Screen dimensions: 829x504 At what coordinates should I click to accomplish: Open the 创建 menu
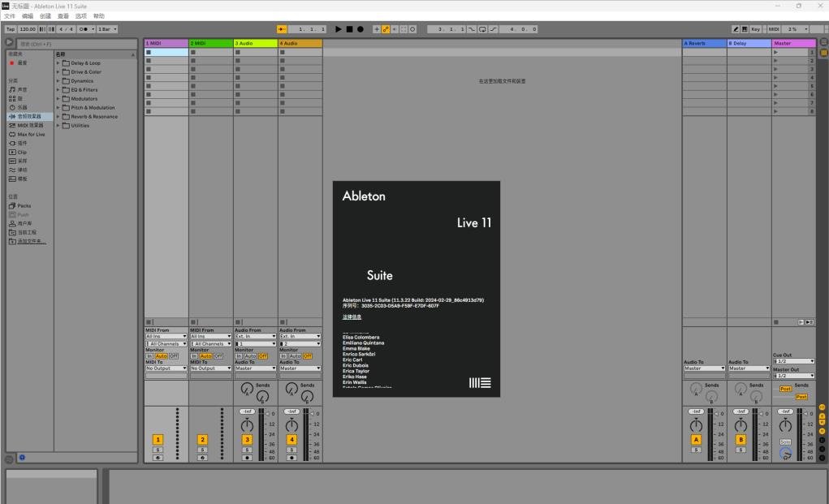pyautogui.click(x=45, y=16)
